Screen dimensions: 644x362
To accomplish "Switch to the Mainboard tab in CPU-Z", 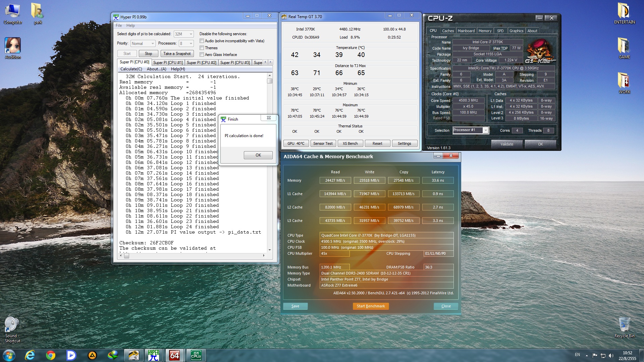I will tap(466, 31).
